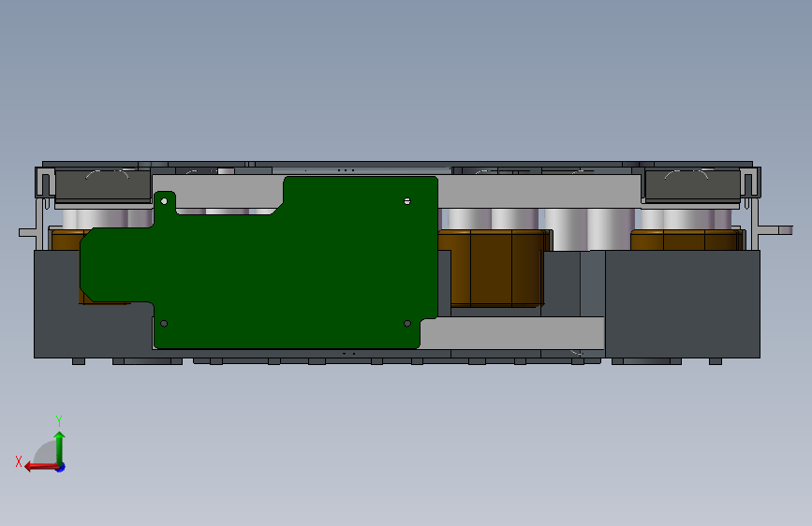Select the large dark gray block on the right
The width and height of the screenshot is (812, 526).
click(683, 304)
